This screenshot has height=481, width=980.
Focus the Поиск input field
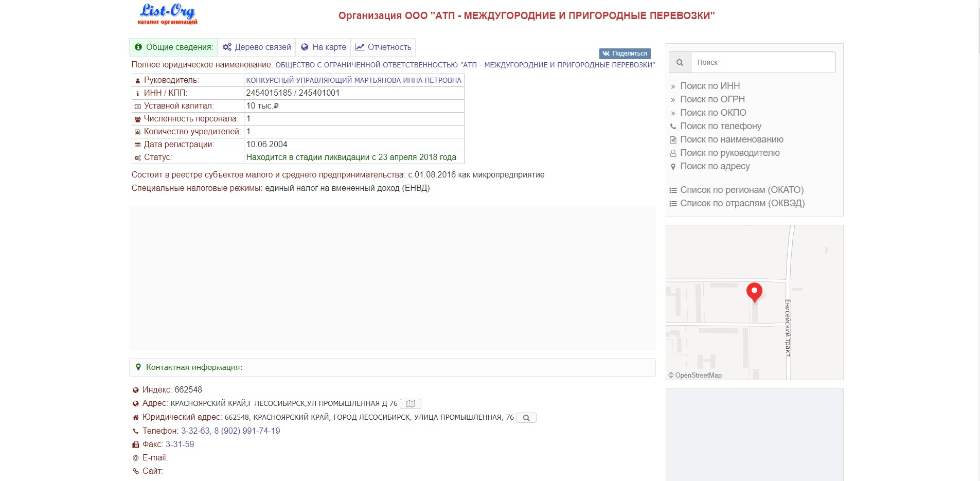763,62
